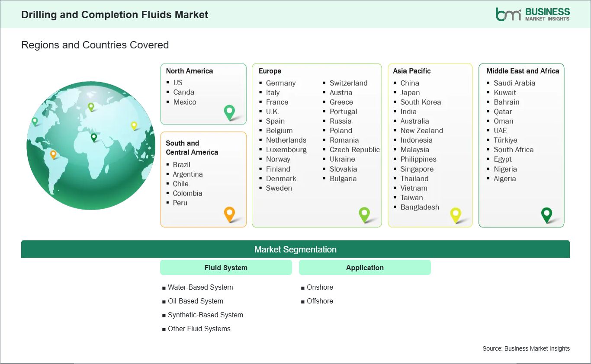Click the yellow Asia Pacific pin icon
591x364 pixels.
[x=456, y=214]
